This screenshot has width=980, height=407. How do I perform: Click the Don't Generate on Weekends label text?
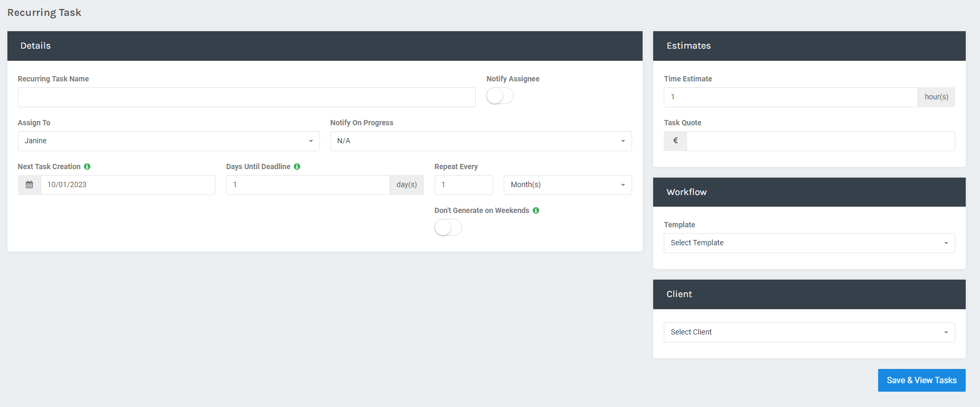point(482,210)
